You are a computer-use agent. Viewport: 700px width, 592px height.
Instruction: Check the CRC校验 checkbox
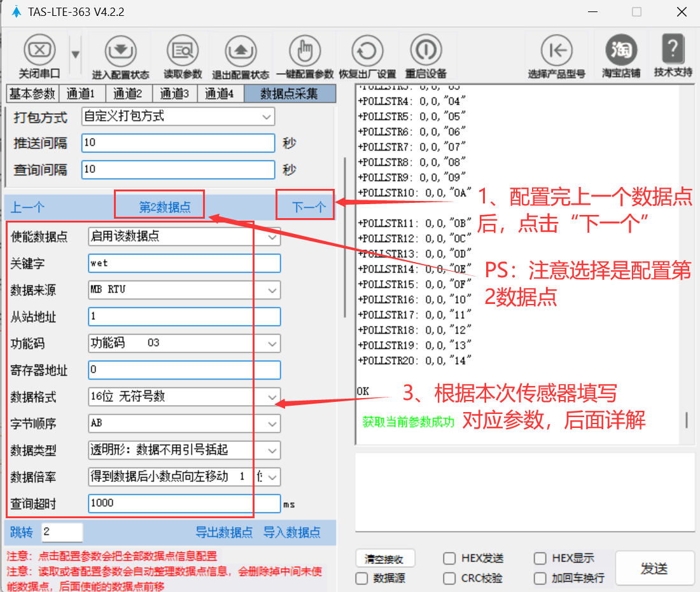click(450, 578)
